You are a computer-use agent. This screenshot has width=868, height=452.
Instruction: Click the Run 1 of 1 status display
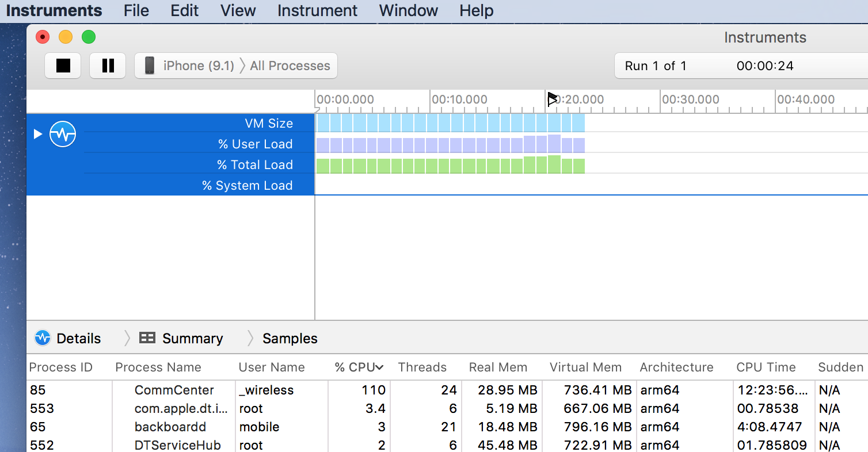coord(655,66)
